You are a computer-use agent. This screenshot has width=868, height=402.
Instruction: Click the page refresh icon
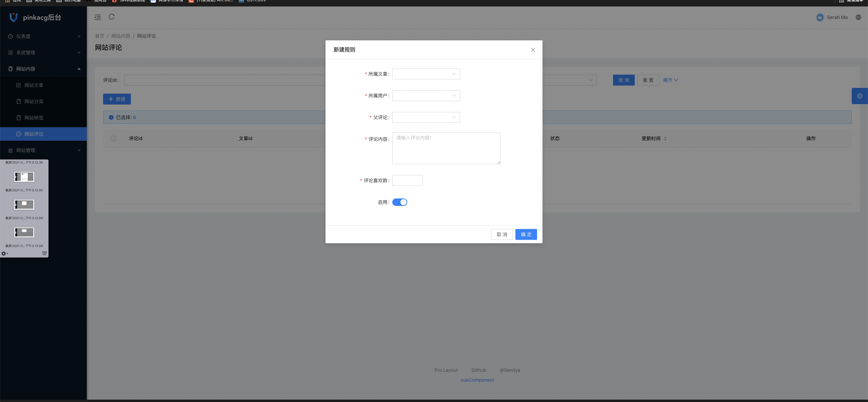click(112, 17)
